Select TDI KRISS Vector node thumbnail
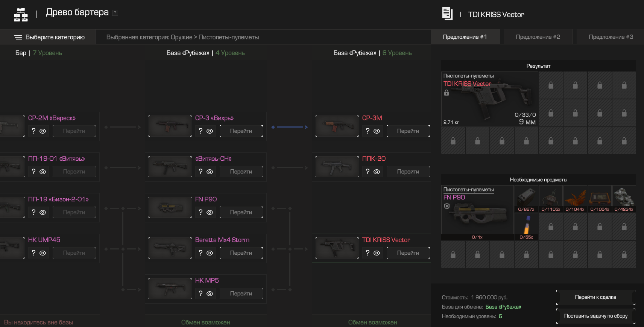 coord(337,248)
